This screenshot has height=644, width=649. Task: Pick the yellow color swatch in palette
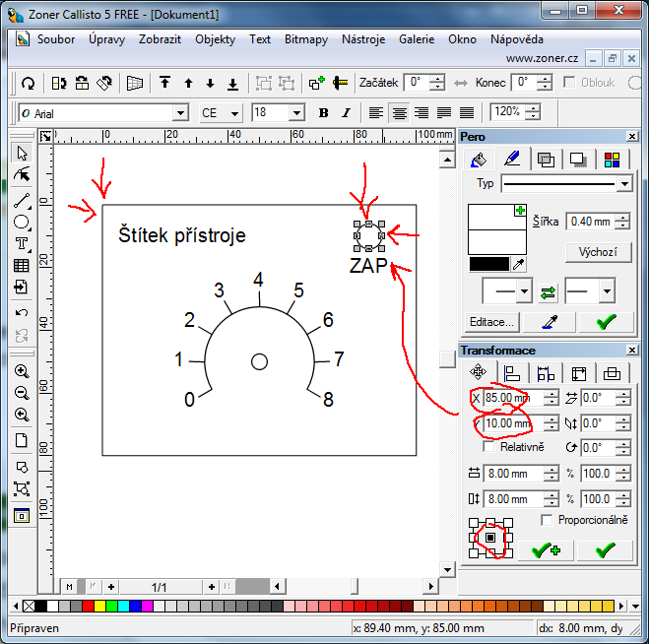click(99, 607)
